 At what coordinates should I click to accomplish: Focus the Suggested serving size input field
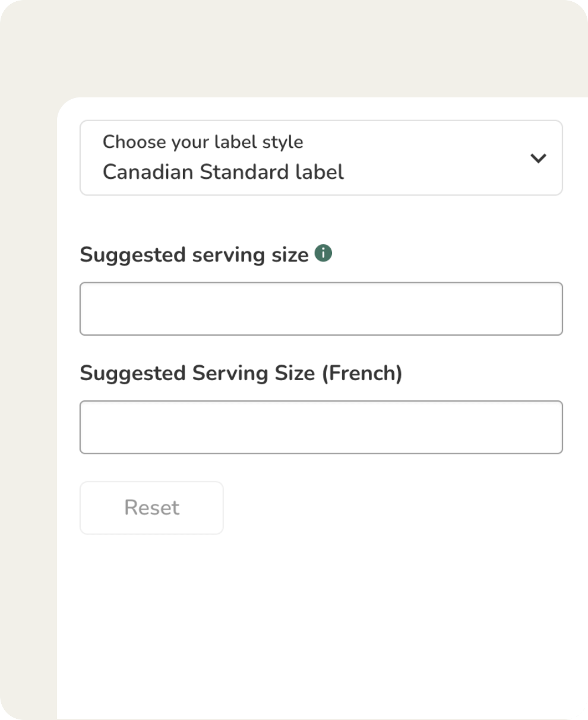tap(321, 309)
